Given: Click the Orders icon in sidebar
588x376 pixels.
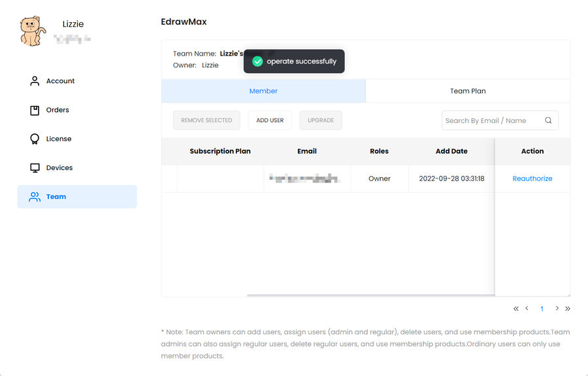Looking at the screenshot, I should point(35,110).
